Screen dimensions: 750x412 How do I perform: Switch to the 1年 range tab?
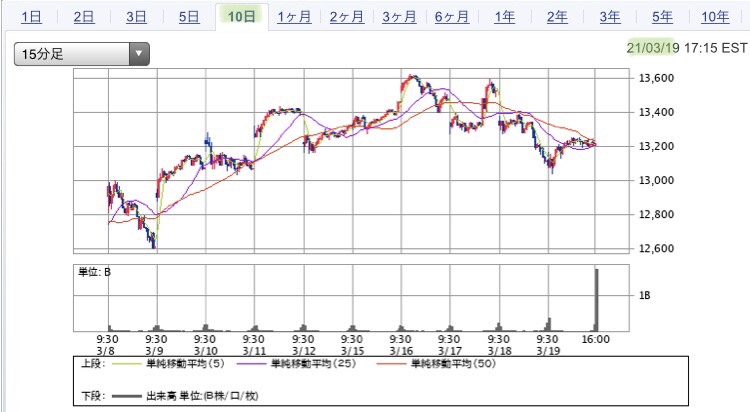[505, 17]
